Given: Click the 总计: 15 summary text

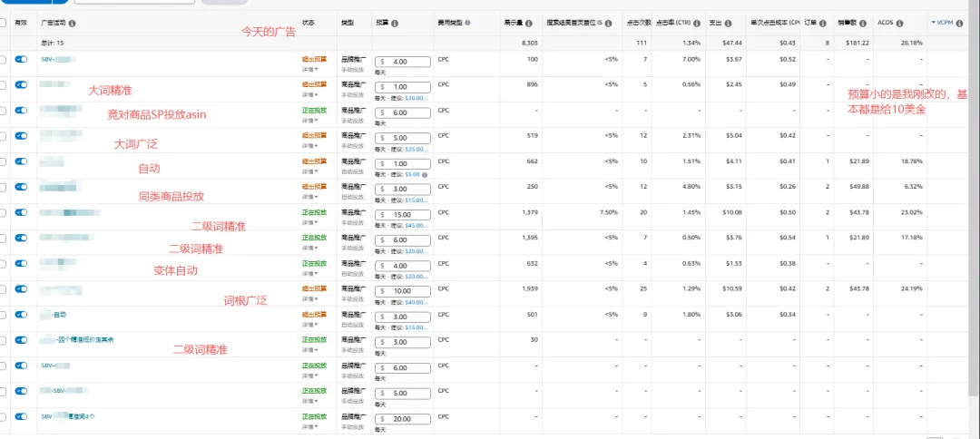Looking at the screenshot, I should (52, 44).
